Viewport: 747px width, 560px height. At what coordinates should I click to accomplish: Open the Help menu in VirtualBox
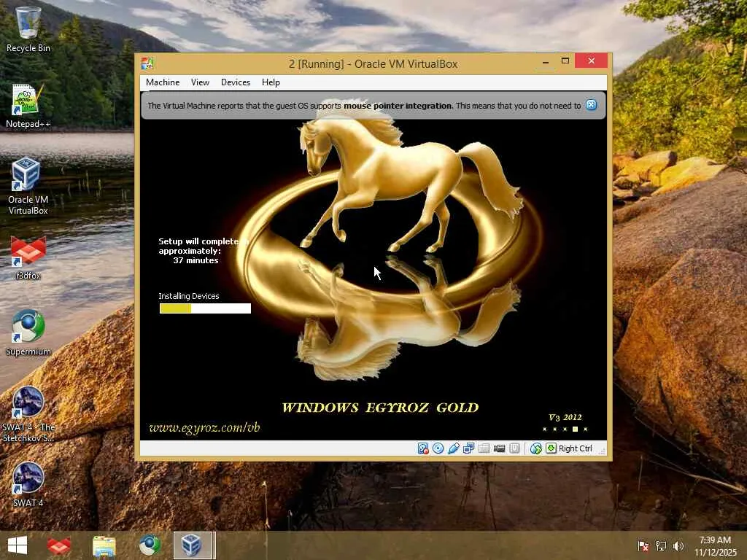[271, 82]
